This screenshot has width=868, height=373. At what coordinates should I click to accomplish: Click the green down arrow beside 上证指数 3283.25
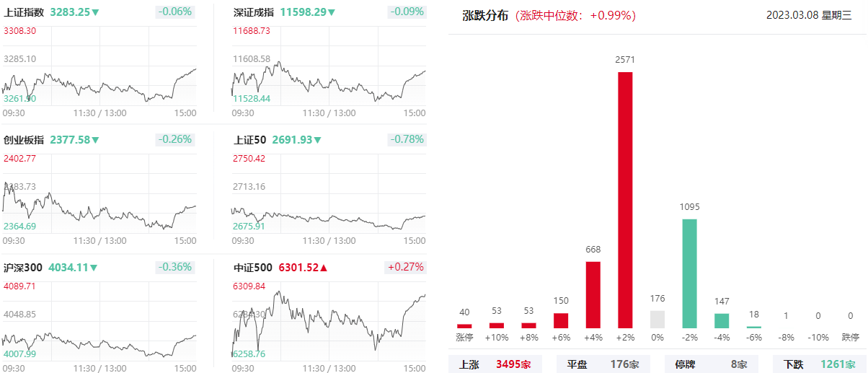point(95,12)
